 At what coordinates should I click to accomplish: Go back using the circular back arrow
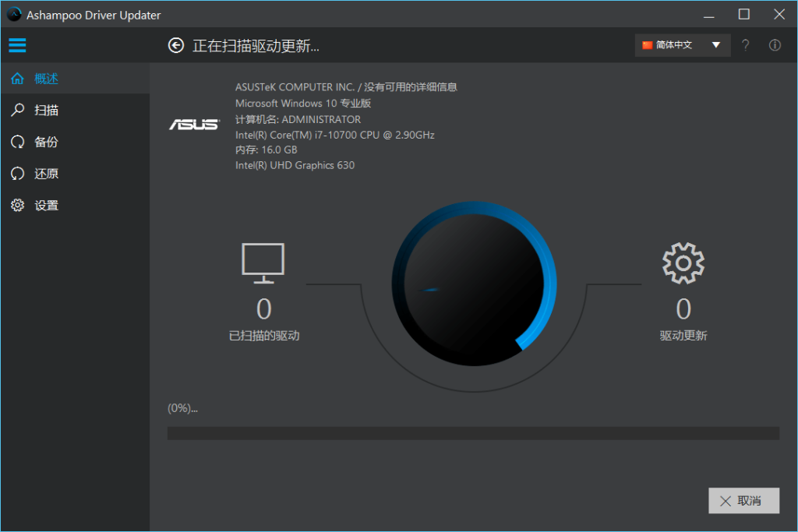point(175,45)
